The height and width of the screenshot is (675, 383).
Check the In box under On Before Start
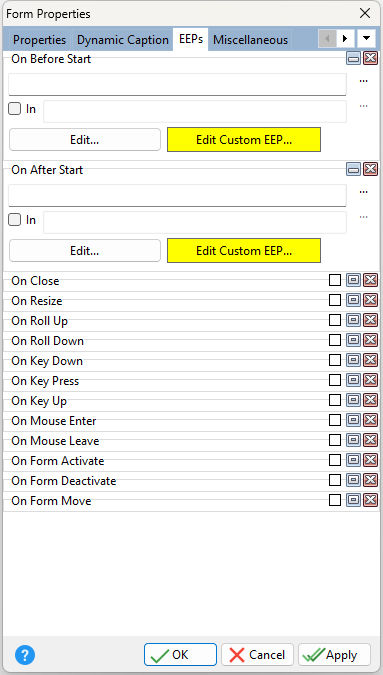coord(15,109)
